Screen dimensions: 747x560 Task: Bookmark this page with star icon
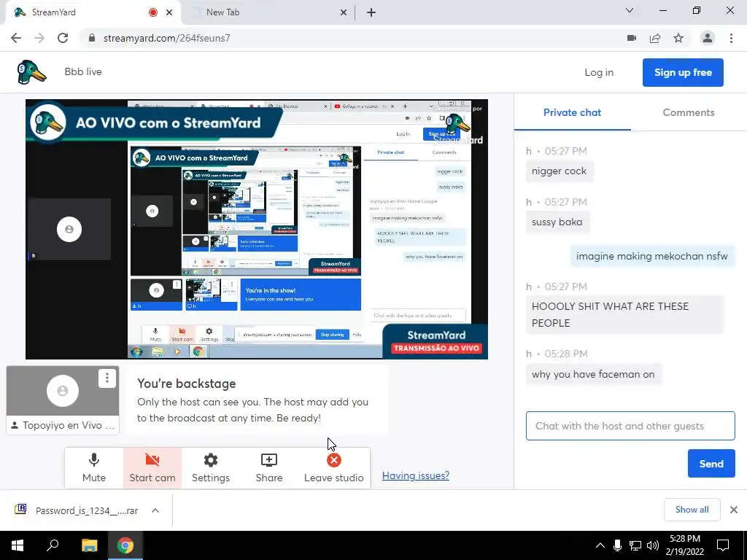(678, 38)
